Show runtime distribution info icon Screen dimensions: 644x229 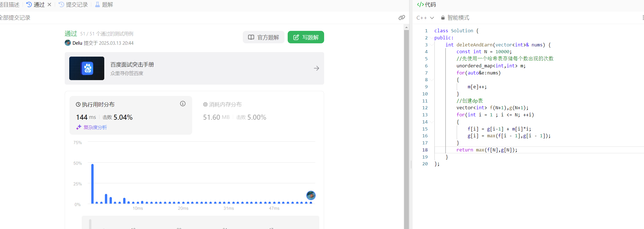[x=183, y=104]
